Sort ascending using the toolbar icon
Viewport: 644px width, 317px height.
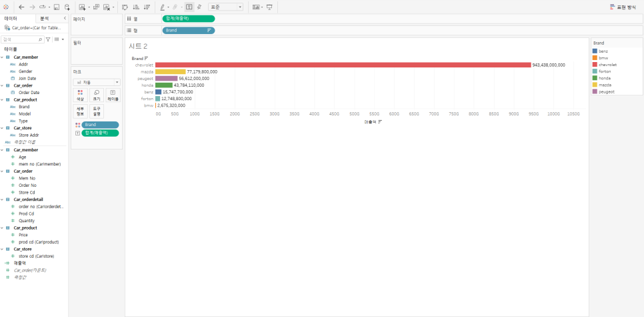[136, 7]
